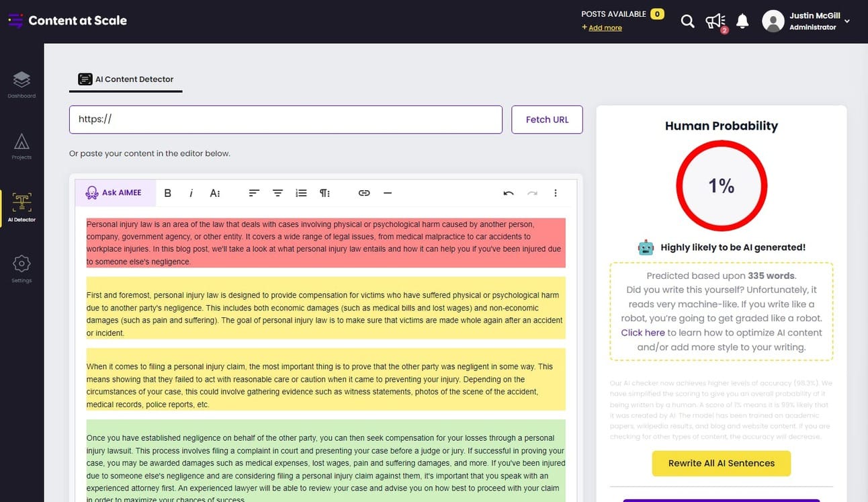This screenshot has width=868, height=502.
Task: Open the Settings sidebar item
Action: point(21,268)
